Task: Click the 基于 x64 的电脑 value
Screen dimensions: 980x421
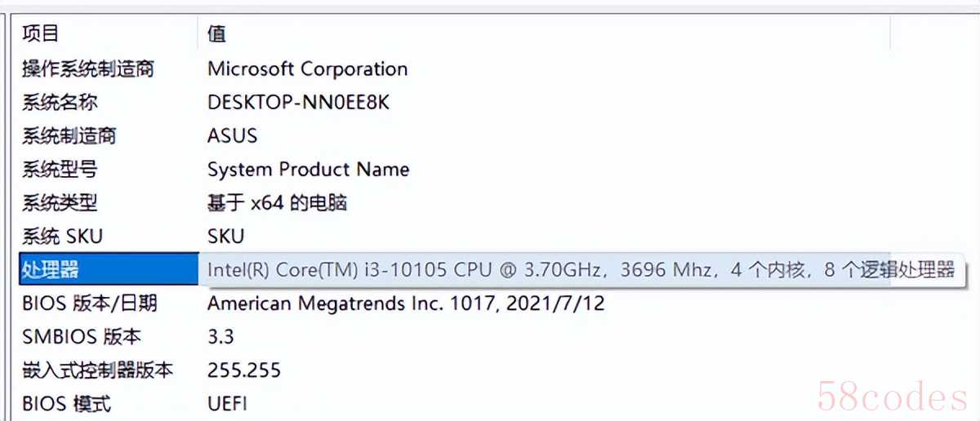Action: [x=277, y=202]
